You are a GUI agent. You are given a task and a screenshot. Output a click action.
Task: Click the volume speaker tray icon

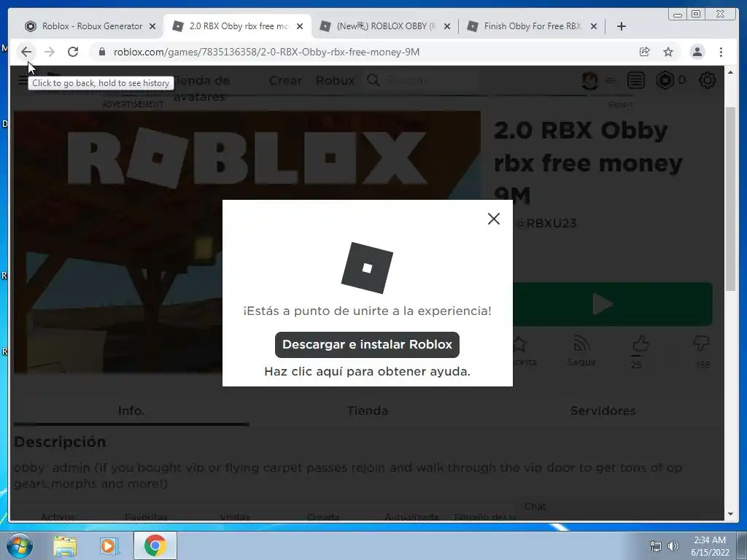click(x=673, y=546)
